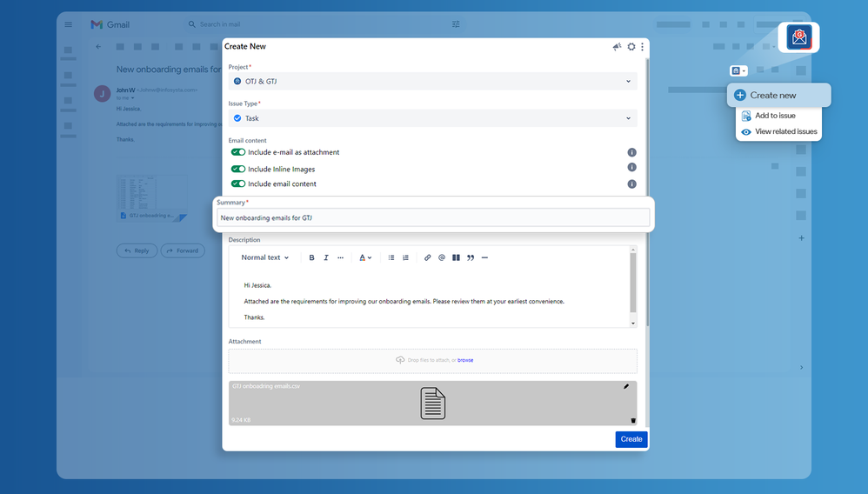Insert a link in the description
The image size is (868, 494).
[x=427, y=257]
